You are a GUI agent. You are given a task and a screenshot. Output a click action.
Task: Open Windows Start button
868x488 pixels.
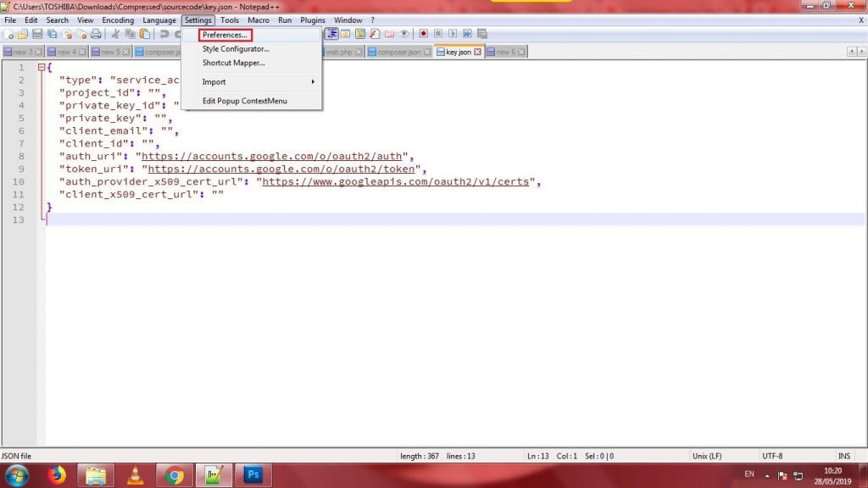17,475
